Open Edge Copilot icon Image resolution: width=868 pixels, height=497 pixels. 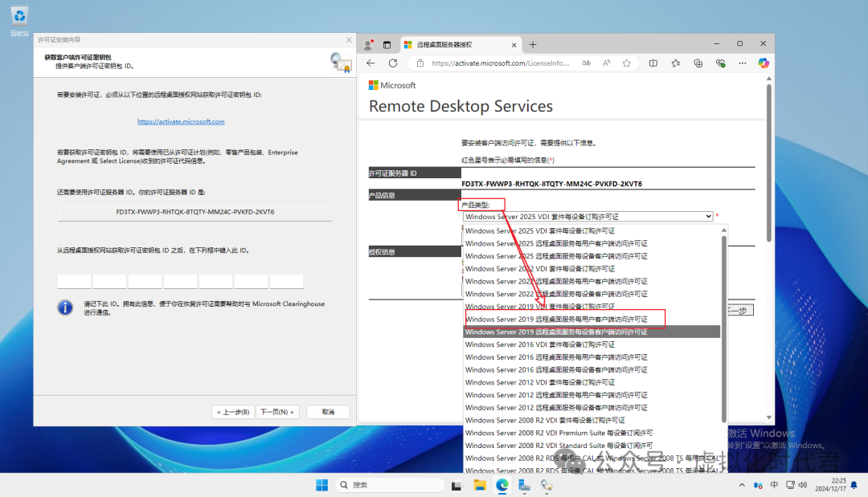pyautogui.click(x=763, y=63)
